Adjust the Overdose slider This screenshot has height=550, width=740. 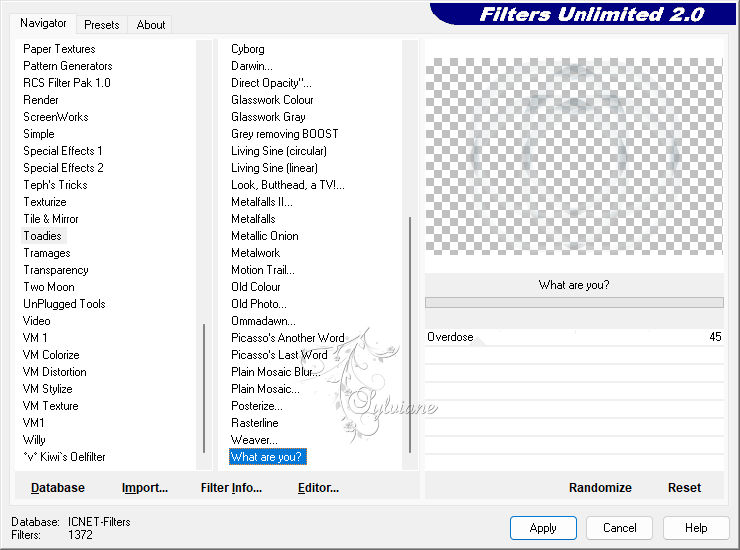click(574, 337)
